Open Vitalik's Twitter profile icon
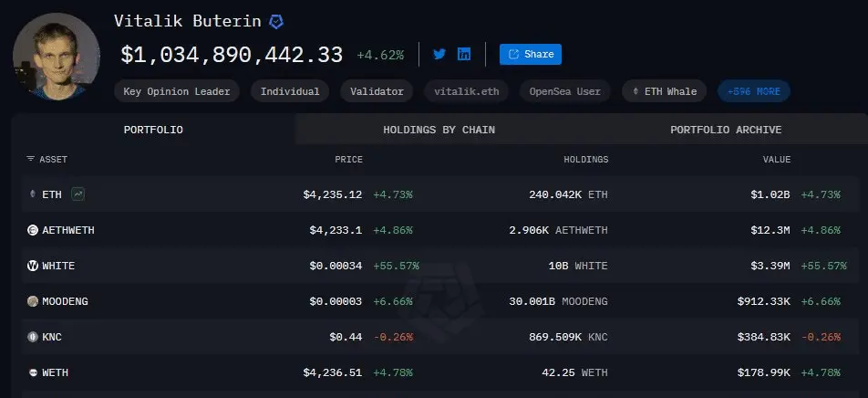This screenshot has height=398, width=868. [439, 55]
